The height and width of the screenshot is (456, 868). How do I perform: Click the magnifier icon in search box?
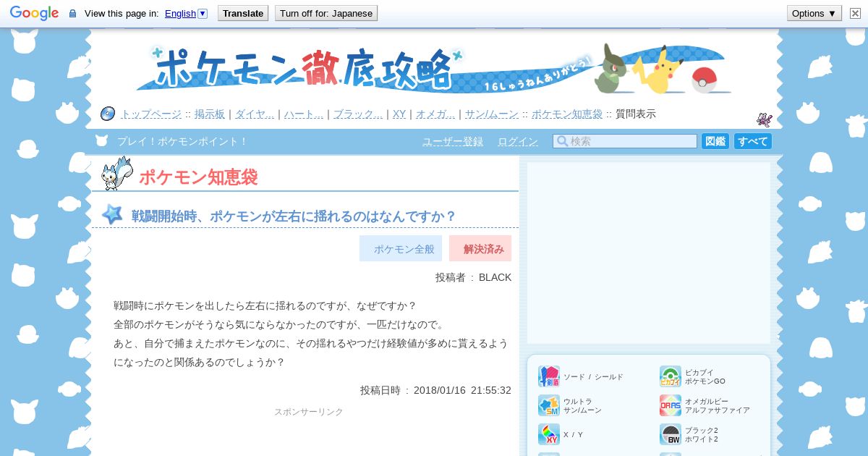(561, 141)
